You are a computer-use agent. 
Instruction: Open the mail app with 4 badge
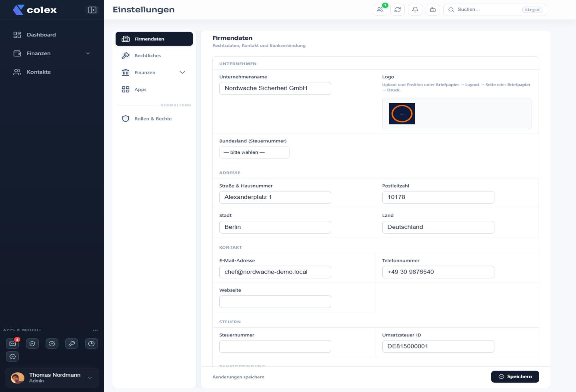coord(13,344)
